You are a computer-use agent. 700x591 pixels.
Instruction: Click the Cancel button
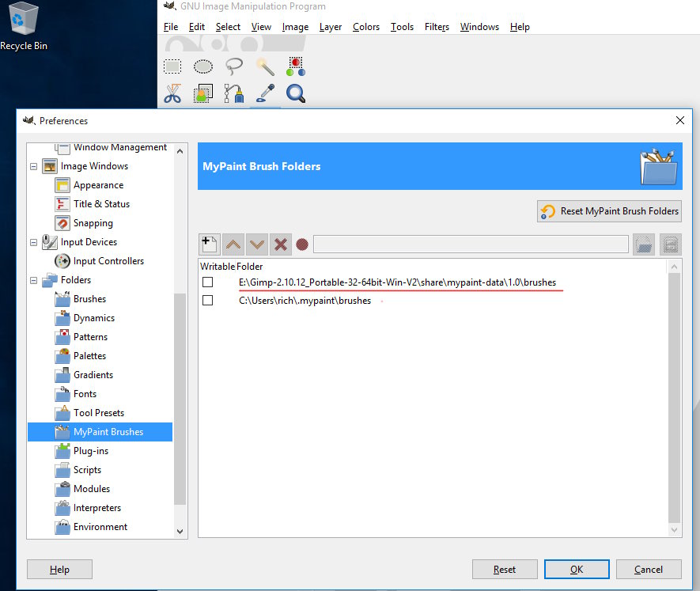tap(649, 569)
